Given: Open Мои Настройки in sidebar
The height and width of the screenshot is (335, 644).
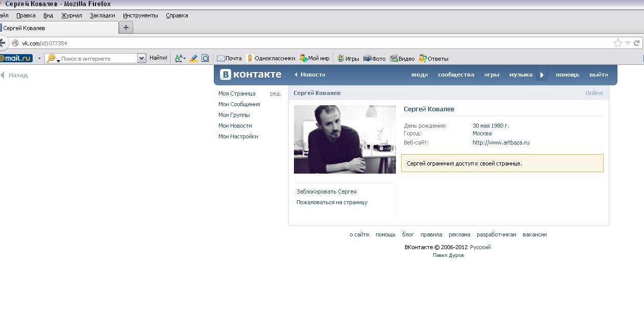Looking at the screenshot, I should pyautogui.click(x=238, y=136).
